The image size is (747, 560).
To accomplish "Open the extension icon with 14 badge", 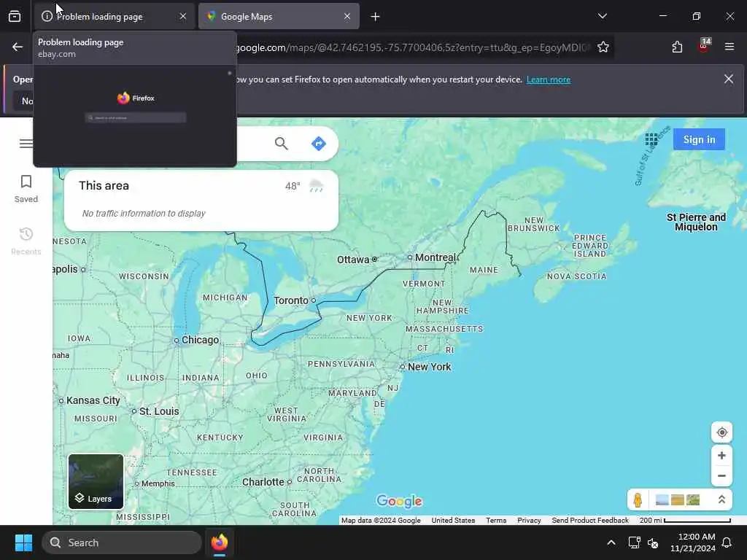I will 704,46.
